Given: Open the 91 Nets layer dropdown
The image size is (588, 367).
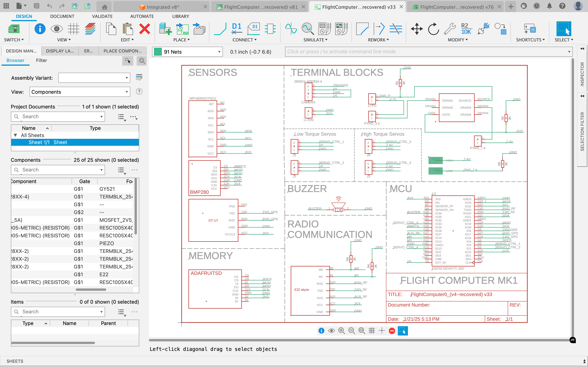Looking at the screenshot, I should click(x=187, y=52).
